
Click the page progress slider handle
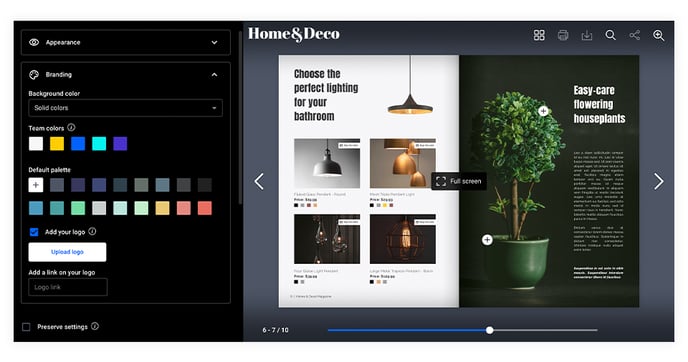pyautogui.click(x=490, y=330)
